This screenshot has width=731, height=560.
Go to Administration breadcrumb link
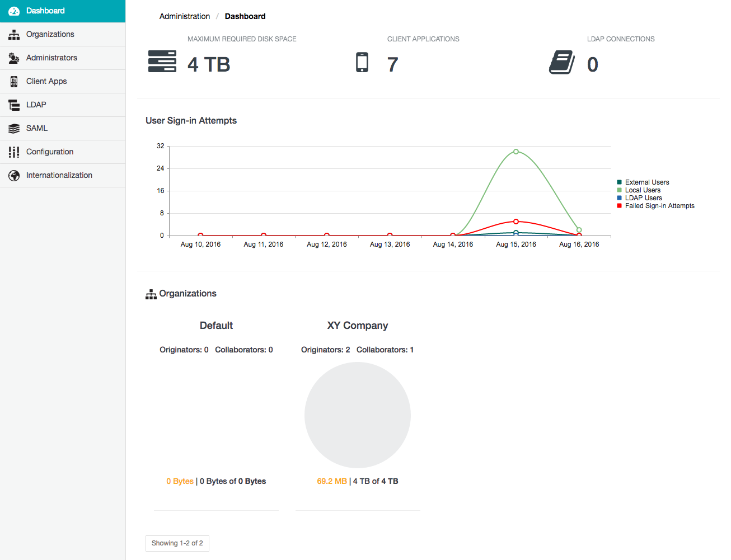(x=184, y=16)
